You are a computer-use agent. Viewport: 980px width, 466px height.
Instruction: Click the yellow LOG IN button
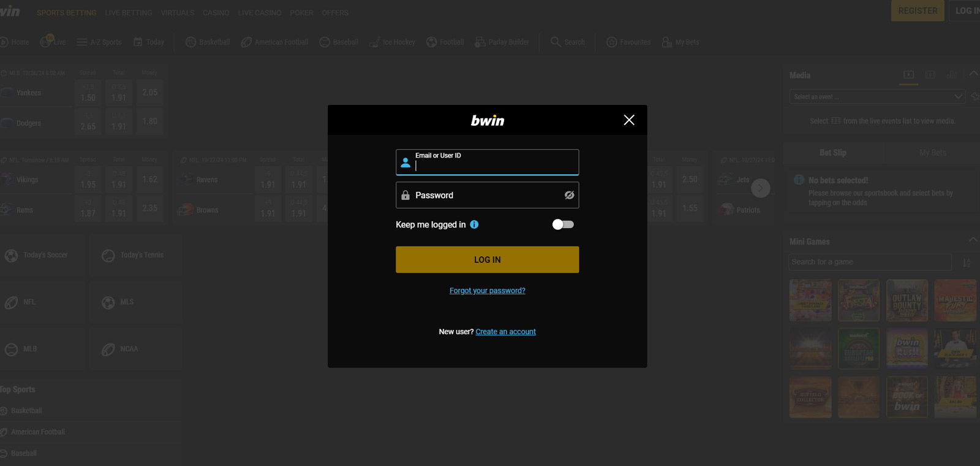(487, 259)
